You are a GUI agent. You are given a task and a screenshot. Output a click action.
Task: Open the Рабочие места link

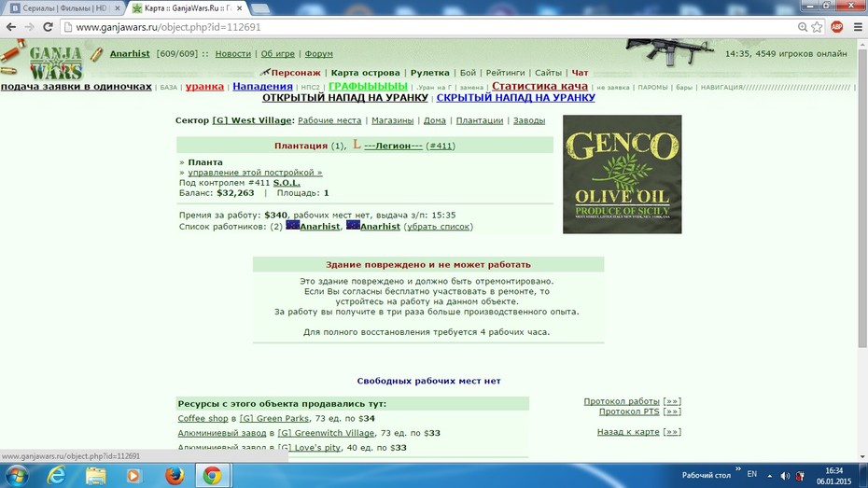pos(329,120)
